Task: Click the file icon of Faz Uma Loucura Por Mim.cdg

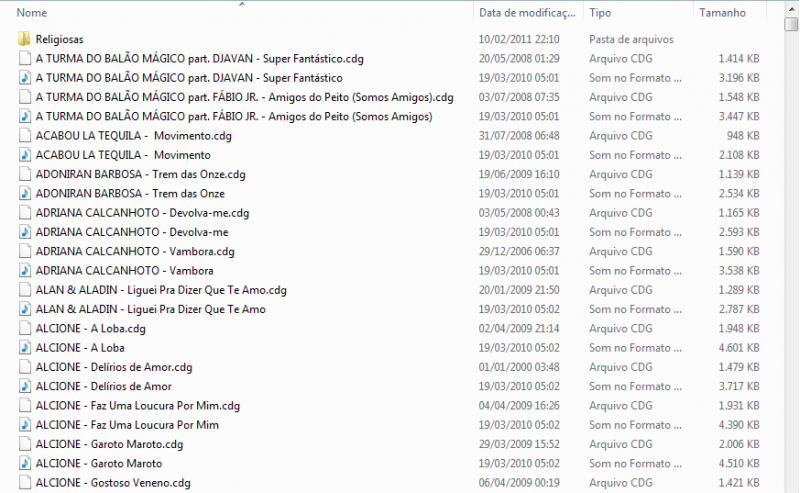Action: point(24,405)
